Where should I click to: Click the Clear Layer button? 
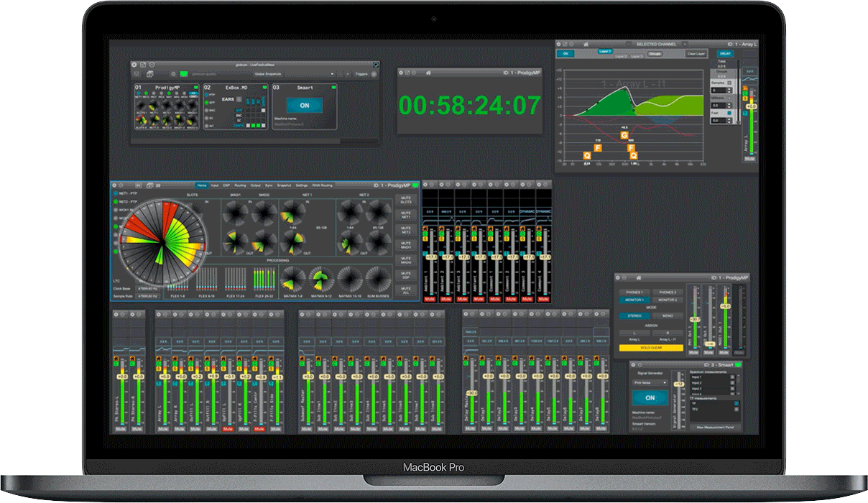[x=696, y=53]
